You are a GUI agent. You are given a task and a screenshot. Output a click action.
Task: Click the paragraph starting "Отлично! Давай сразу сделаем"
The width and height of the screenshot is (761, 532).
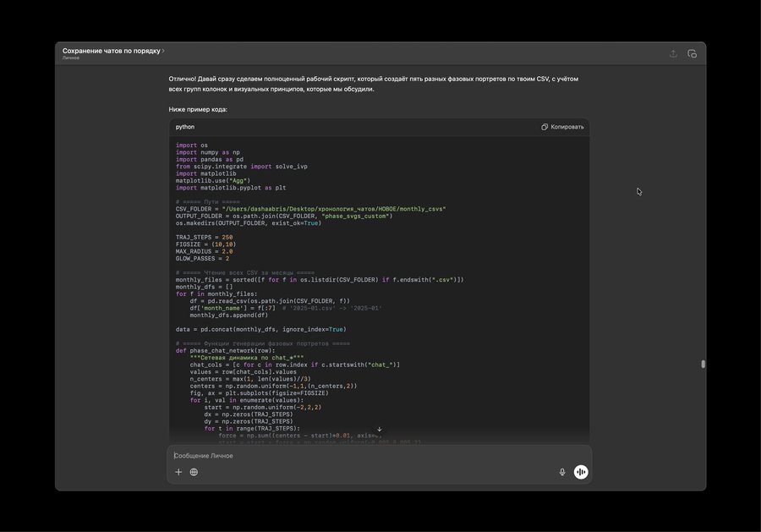pyautogui.click(x=374, y=84)
